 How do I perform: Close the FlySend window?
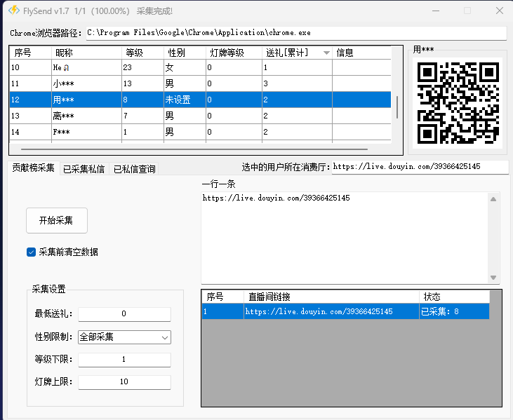[x=499, y=11]
